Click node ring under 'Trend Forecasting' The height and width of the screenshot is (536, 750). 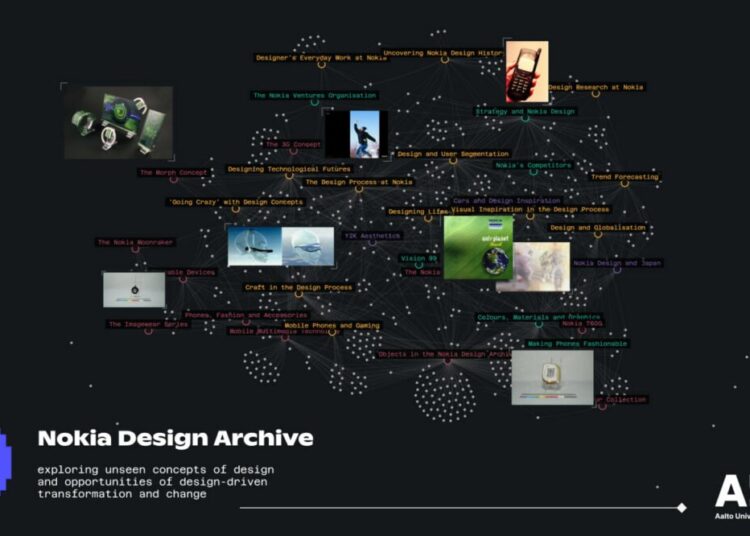[x=625, y=184]
